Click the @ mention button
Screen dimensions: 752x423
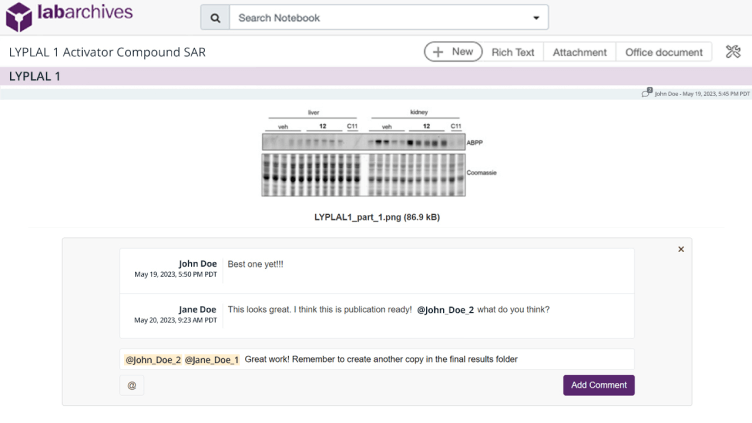click(x=132, y=385)
